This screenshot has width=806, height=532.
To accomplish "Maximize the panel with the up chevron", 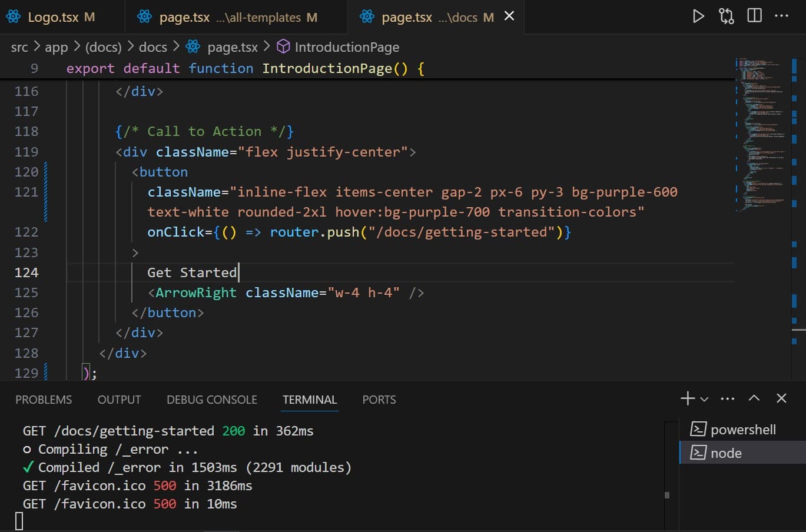I will tap(754, 398).
